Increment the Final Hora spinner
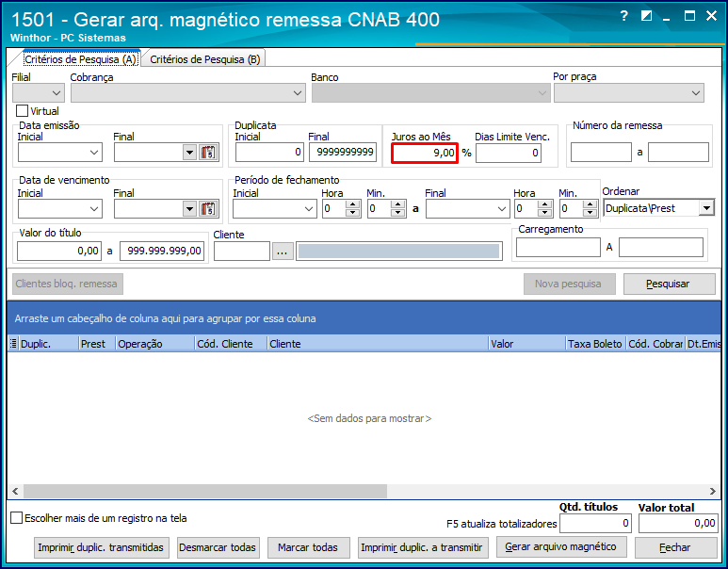The image size is (728, 569). point(545,204)
